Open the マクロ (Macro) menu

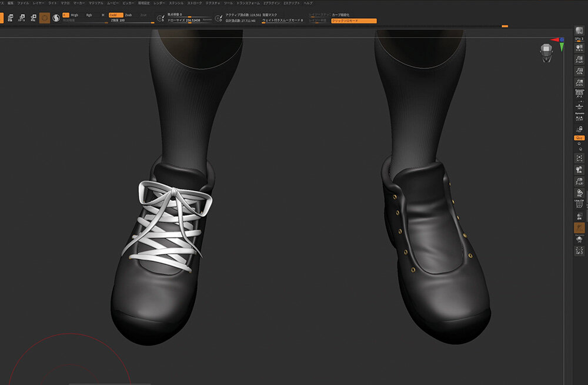tap(65, 3)
